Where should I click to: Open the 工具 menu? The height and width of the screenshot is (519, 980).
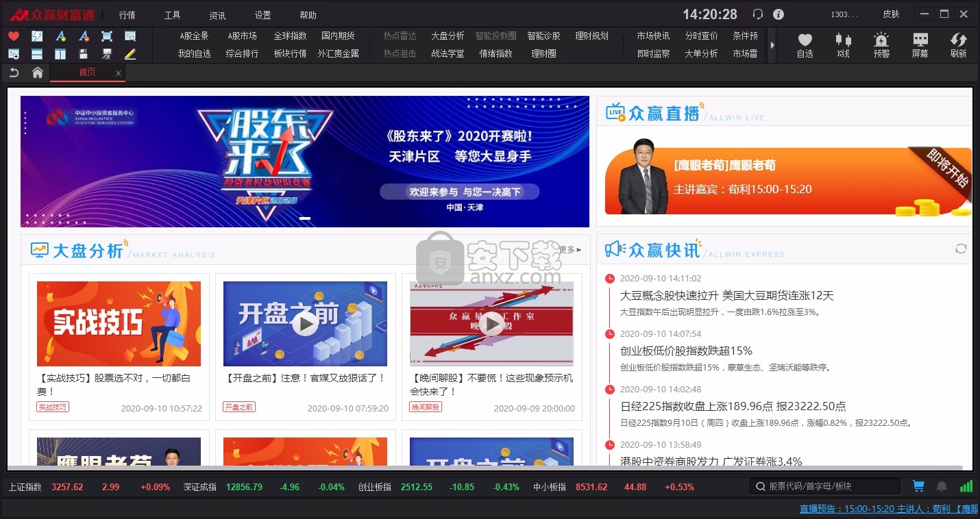172,15
